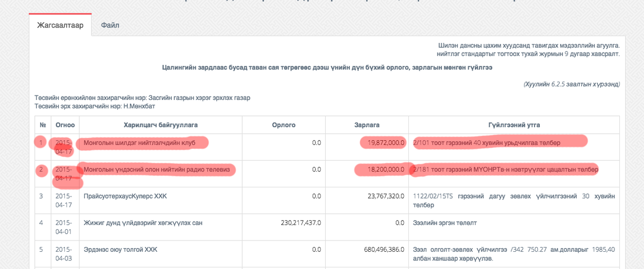644x269 pixels.
Task: Click date 2015-04-01 in row 4
Action: [x=63, y=227]
